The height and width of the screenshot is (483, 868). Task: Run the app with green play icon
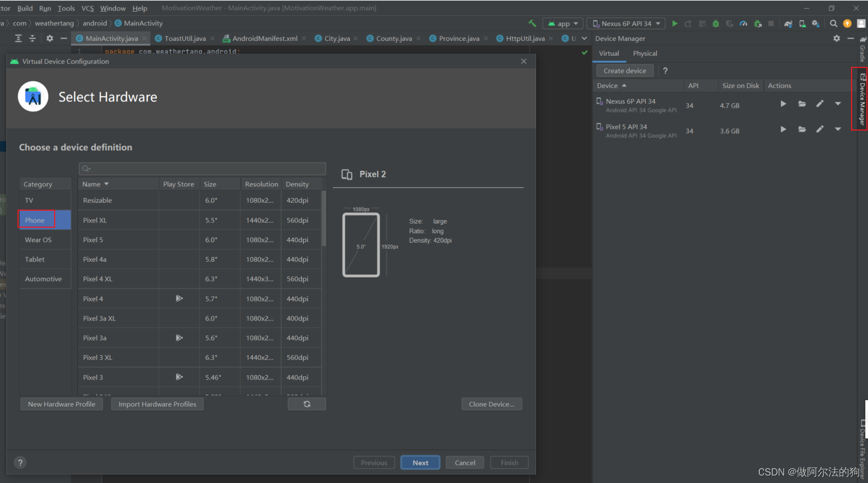click(x=674, y=23)
